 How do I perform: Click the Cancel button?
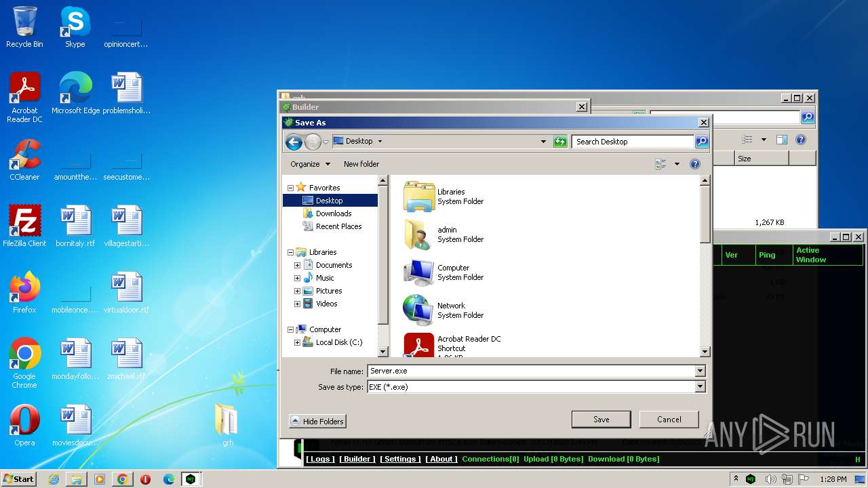(x=669, y=420)
